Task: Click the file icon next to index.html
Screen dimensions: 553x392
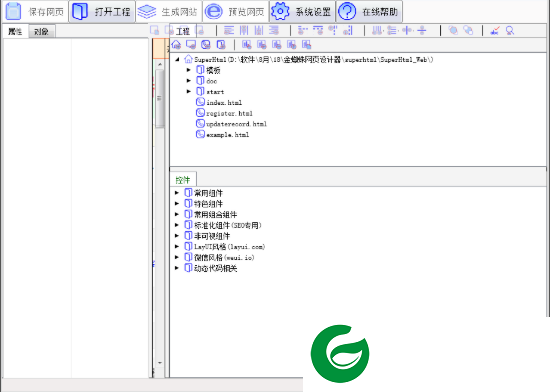Action: point(200,102)
